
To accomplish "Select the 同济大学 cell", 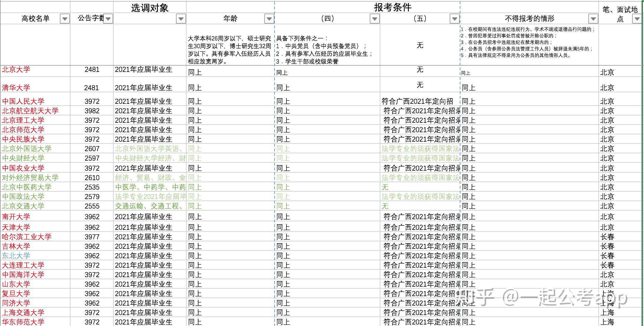I will click(35, 303).
